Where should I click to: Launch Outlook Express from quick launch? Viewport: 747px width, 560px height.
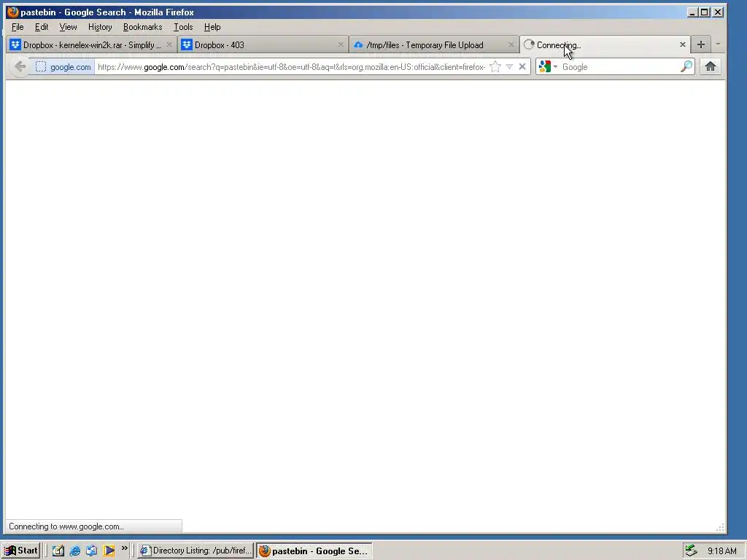(x=91, y=551)
